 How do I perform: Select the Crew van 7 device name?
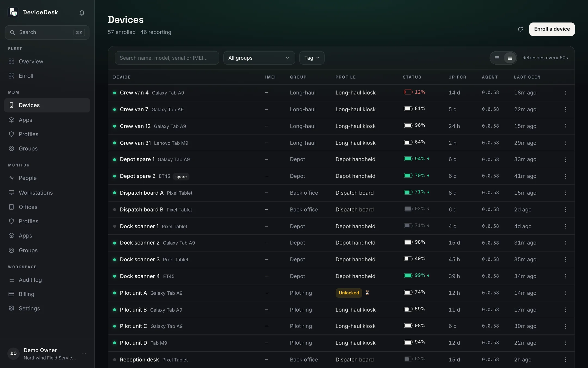134,109
